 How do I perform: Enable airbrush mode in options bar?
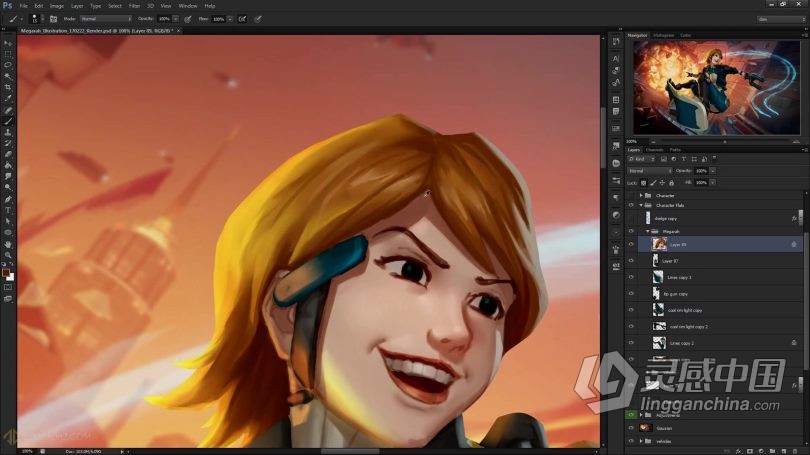pos(242,19)
